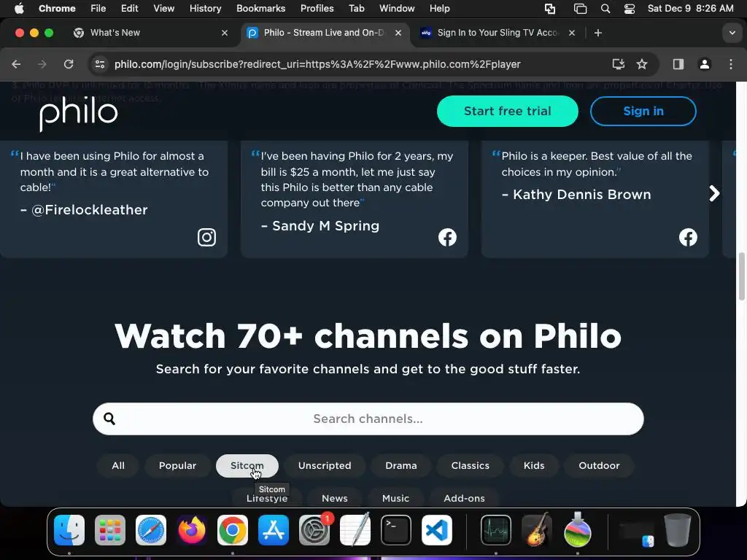Click the page vertical scrollbar thumb
The width and height of the screenshot is (747, 560).
coord(741,276)
